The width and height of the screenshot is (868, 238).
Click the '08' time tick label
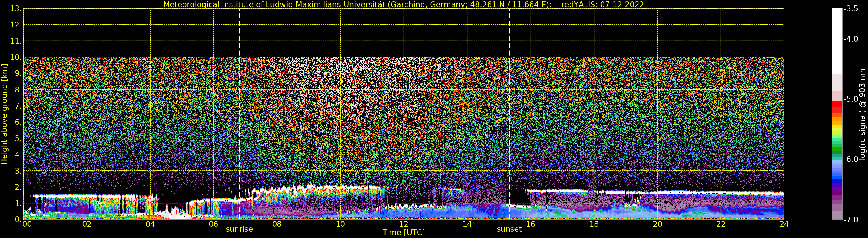pos(277,224)
